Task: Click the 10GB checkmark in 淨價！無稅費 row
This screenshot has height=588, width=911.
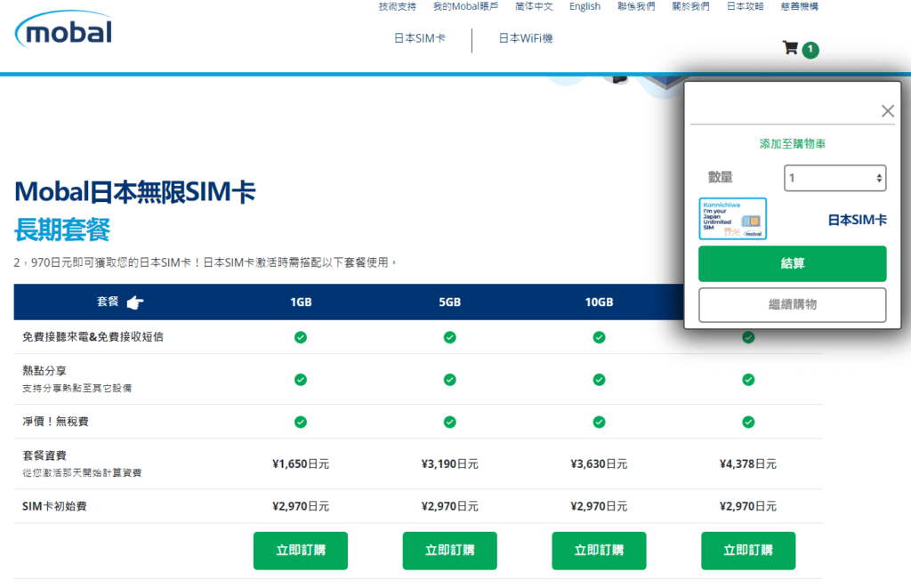Action: click(599, 423)
